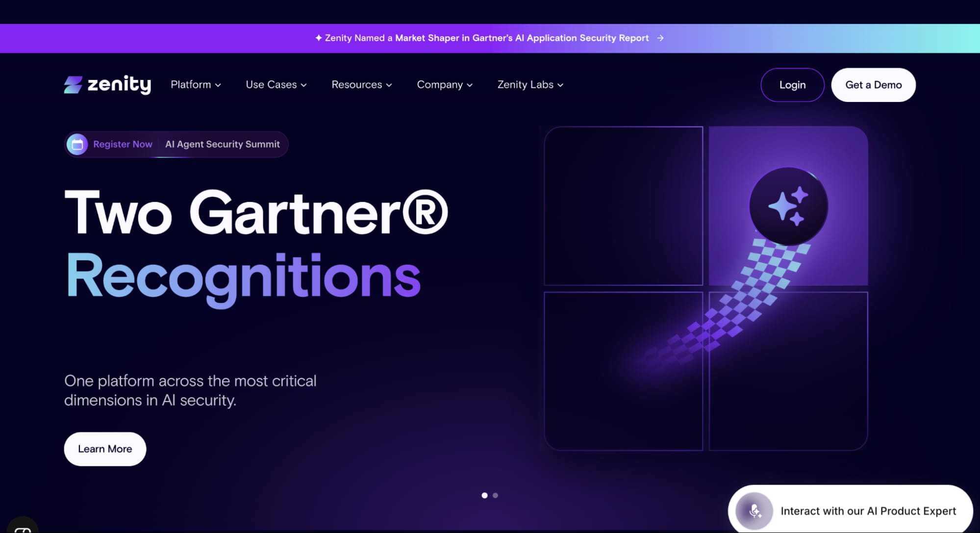The image size is (980, 533).
Task: Open the Resources dropdown menu
Action: point(362,85)
